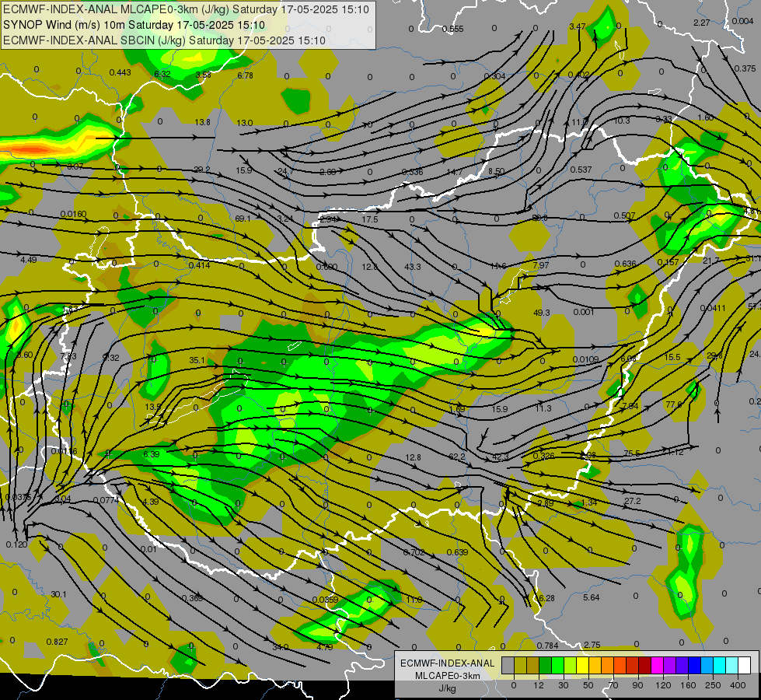This screenshot has width=761, height=700.
Task: Click the legend title ECMWF-INDEX-ANAL
Action: pos(447,663)
